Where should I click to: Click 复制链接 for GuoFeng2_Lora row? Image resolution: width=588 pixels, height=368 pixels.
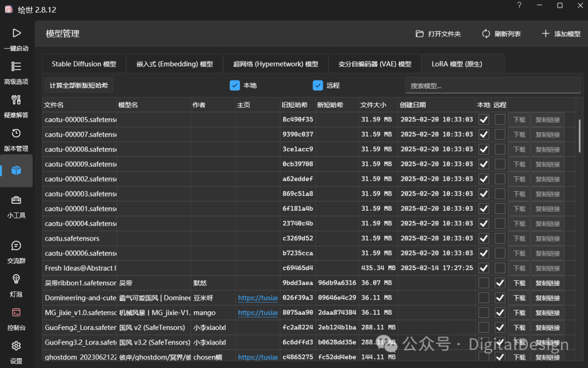pos(548,328)
